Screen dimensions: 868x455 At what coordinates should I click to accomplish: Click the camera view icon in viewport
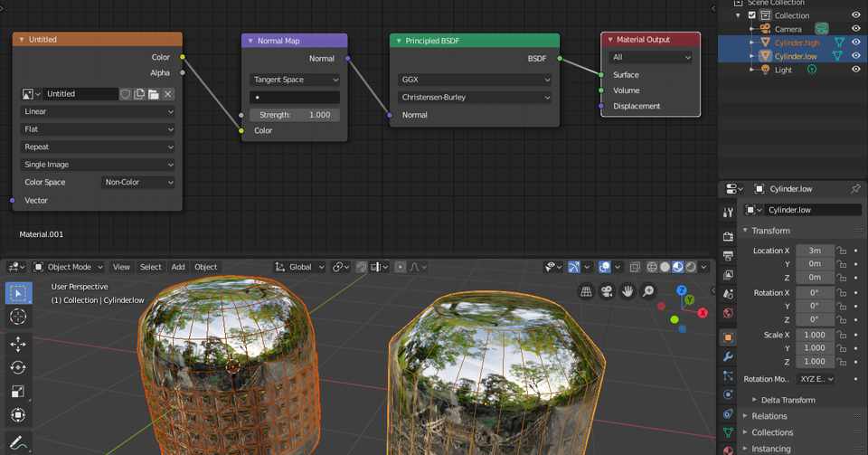point(607,291)
